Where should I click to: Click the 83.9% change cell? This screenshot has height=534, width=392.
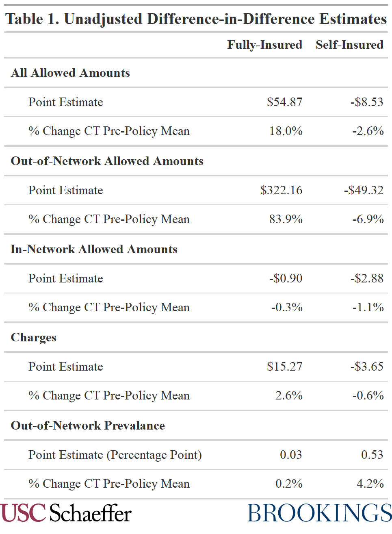[x=286, y=219]
